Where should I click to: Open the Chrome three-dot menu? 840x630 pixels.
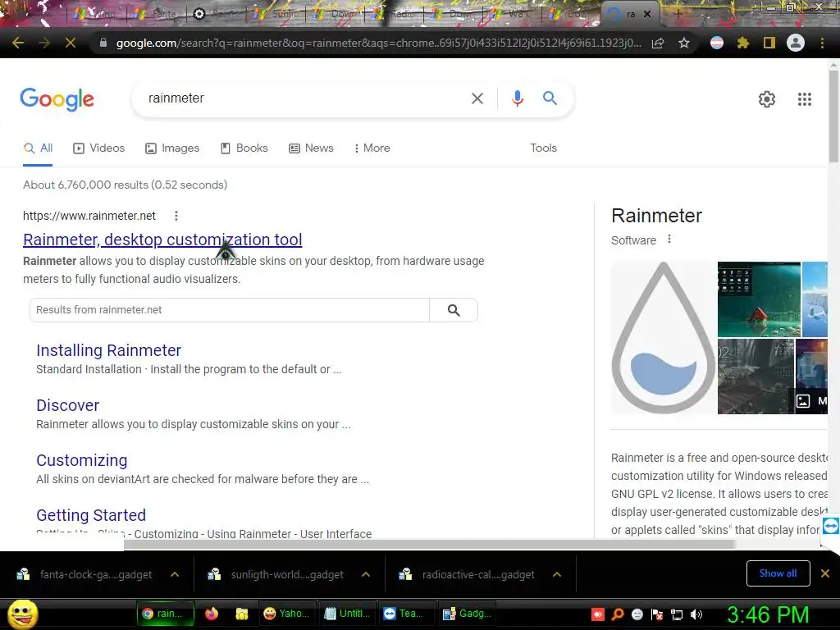(x=822, y=43)
